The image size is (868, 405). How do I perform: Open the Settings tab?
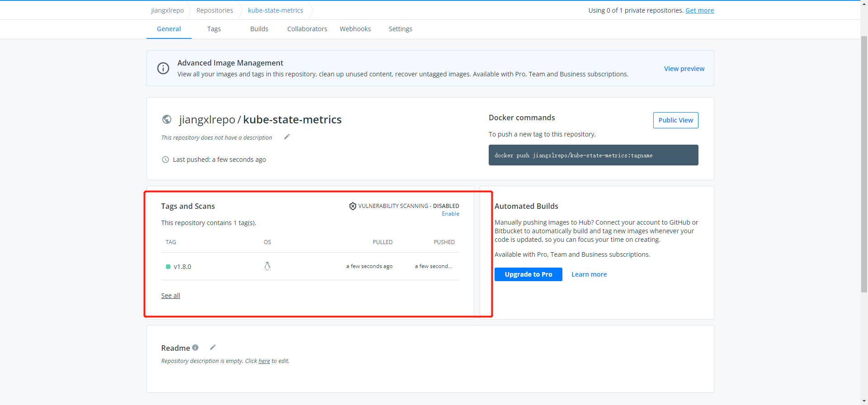(401, 29)
